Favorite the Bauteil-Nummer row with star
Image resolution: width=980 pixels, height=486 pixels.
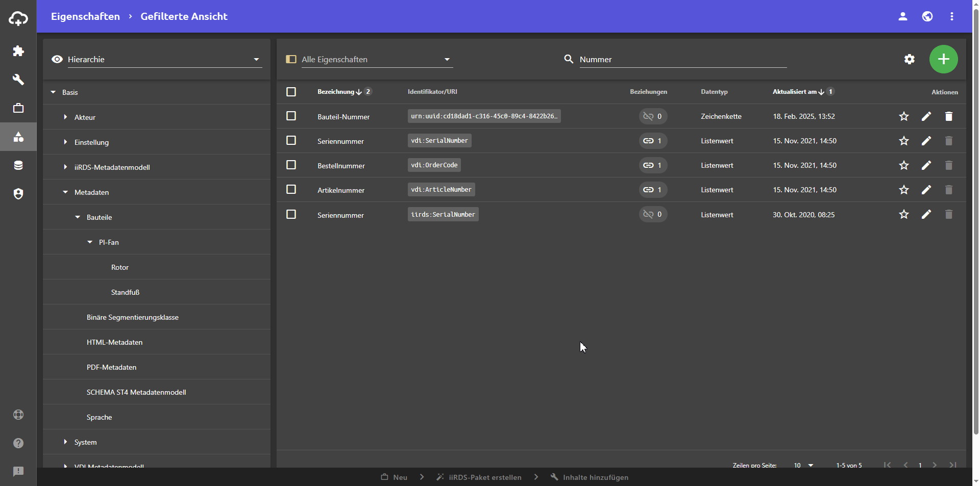[x=903, y=116]
